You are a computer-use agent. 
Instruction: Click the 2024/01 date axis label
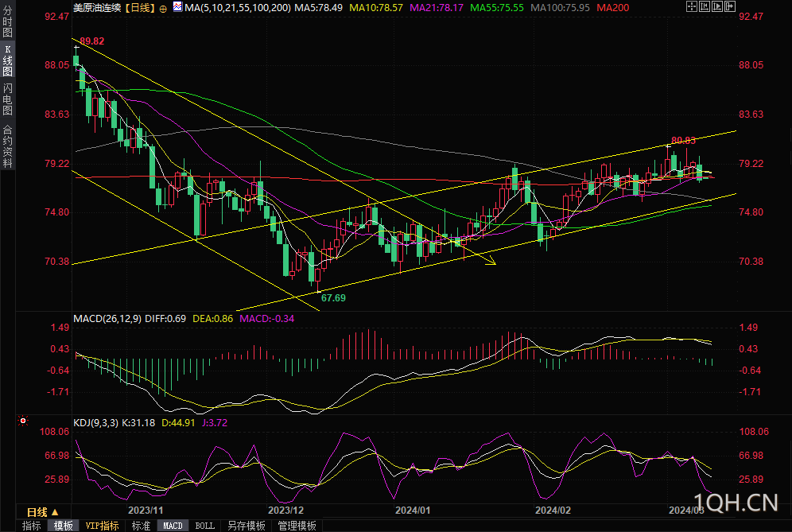click(x=413, y=511)
